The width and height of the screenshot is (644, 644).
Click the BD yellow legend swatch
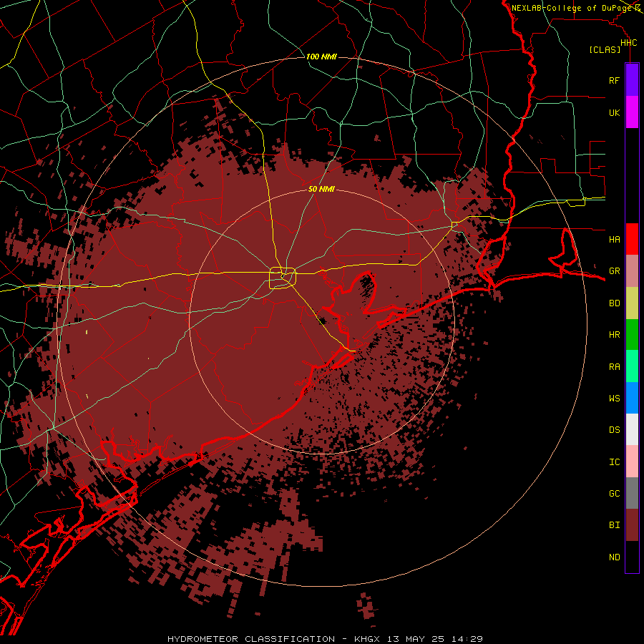pyautogui.click(x=632, y=303)
